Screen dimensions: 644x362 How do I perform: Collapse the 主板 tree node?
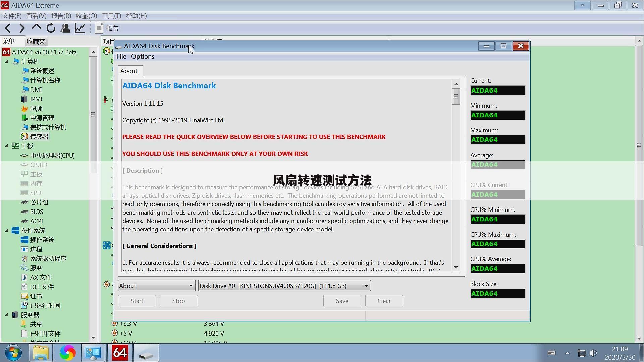pyautogui.click(x=7, y=146)
